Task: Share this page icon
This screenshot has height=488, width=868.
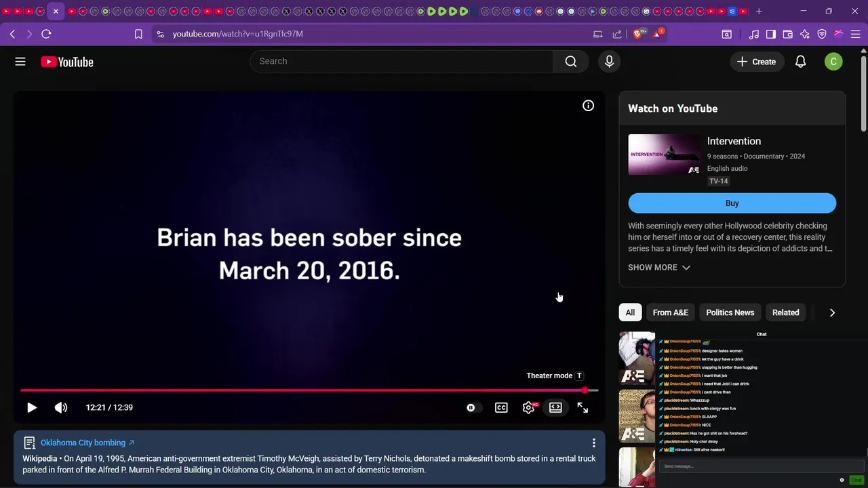Action: click(617, 34)
